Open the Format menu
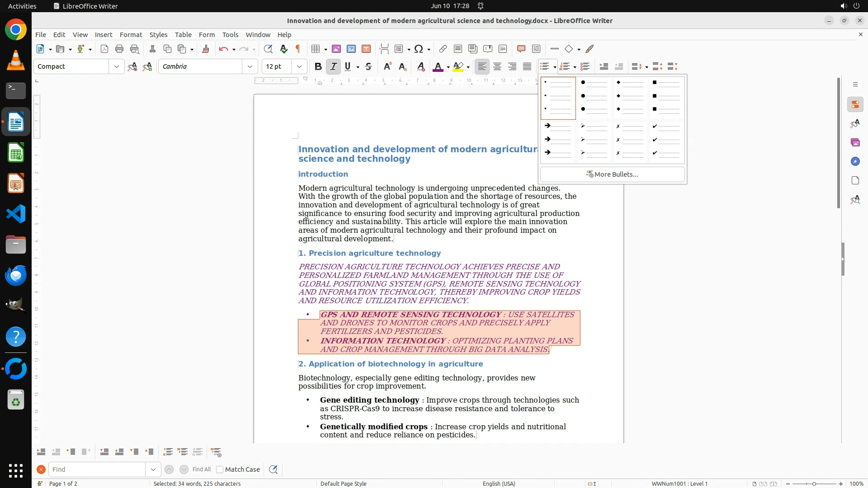Image resolution: width=868 pixels, height=488 pixels. tap(131, 34)
